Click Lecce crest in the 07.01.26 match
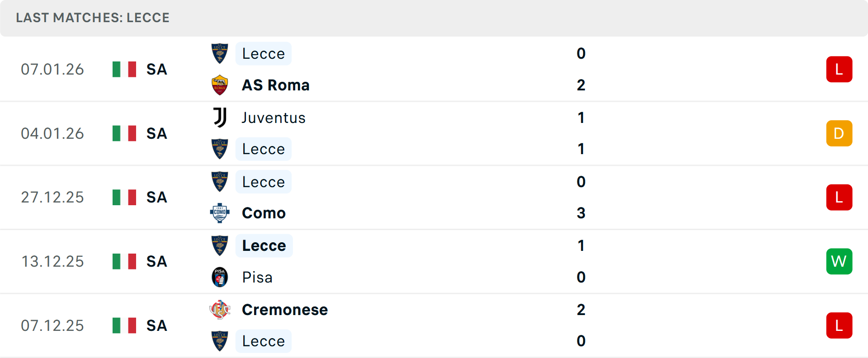Screen dimensions: 868x358 pyautogui.click(x=220, y=53)
